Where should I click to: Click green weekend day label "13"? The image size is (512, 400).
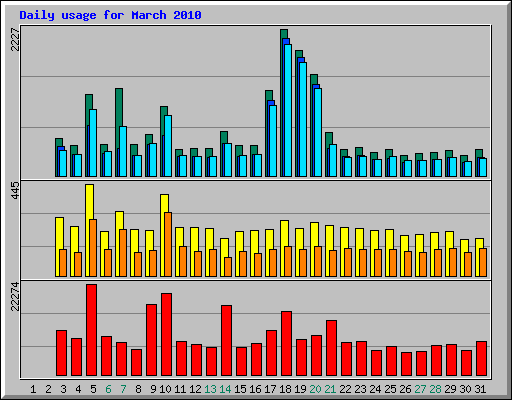[210, 389]
